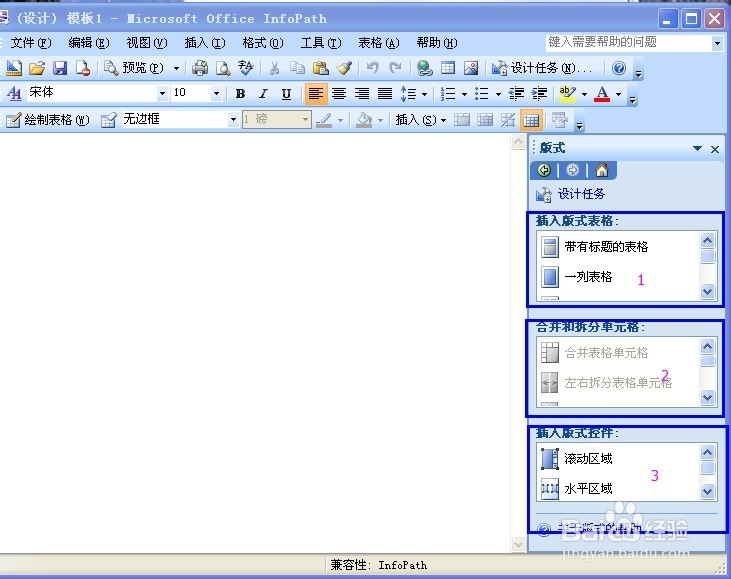731x579 pixels.
Task: Open the 文件(F) menu
Action: pos(31,43)
